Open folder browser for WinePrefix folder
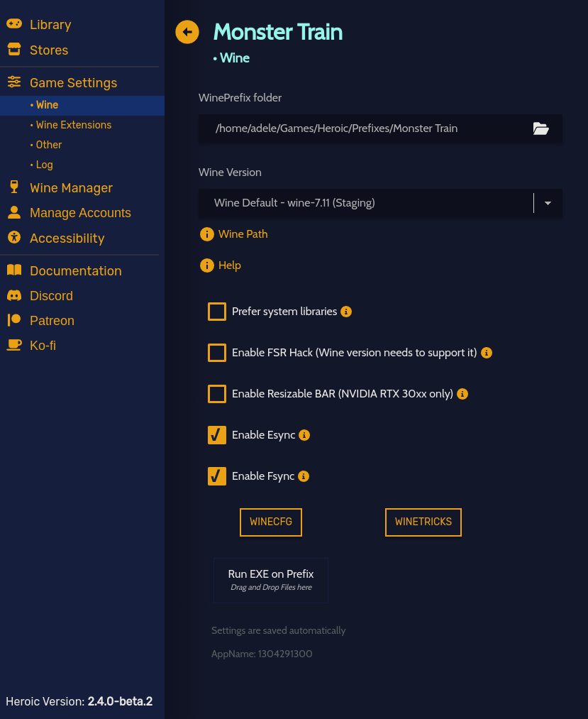 pos(540,128)
